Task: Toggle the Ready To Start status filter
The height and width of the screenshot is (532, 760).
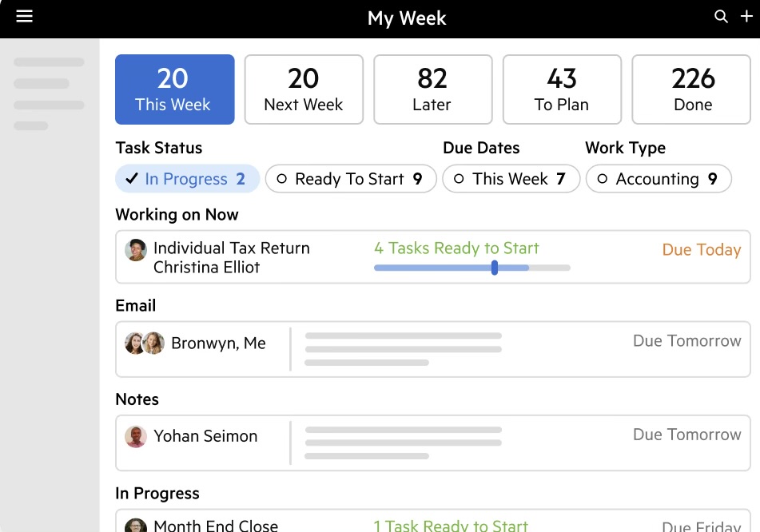Action: pos(350,178)
